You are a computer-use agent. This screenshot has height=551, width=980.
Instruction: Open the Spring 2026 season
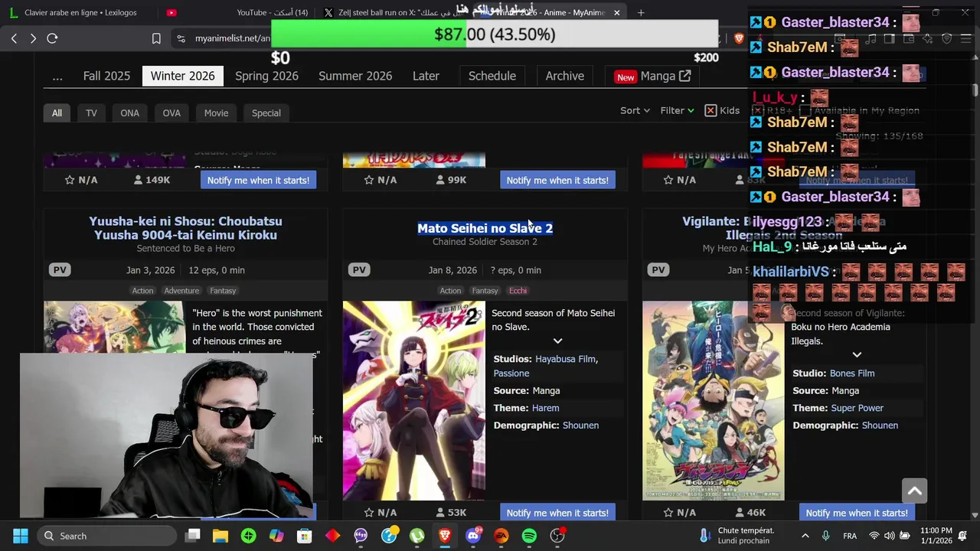pos(266,76)
